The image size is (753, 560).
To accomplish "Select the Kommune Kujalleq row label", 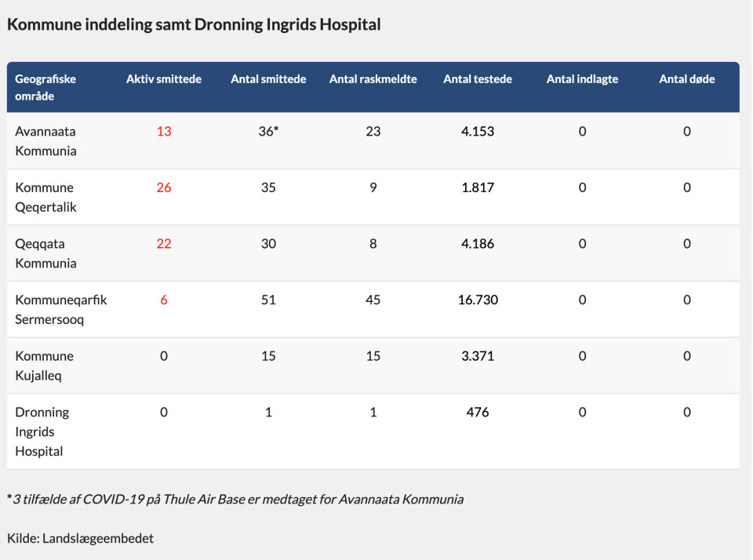I will click(x=44, y=365).
